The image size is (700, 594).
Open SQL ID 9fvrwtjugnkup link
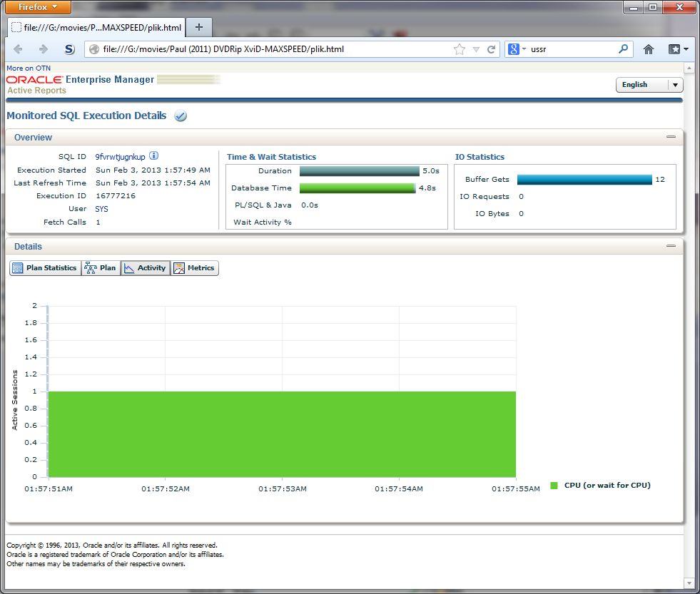point(120,157)
